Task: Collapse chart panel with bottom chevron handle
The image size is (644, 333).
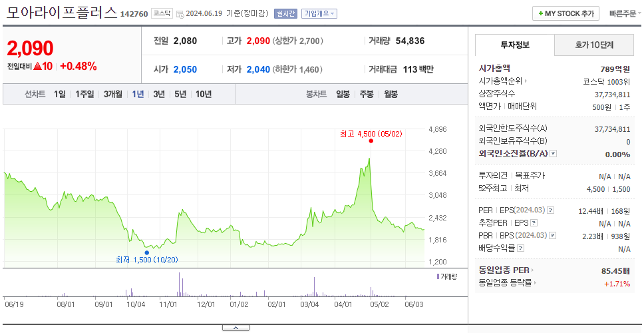Action: pyautogui.click(x=236, y=328)
